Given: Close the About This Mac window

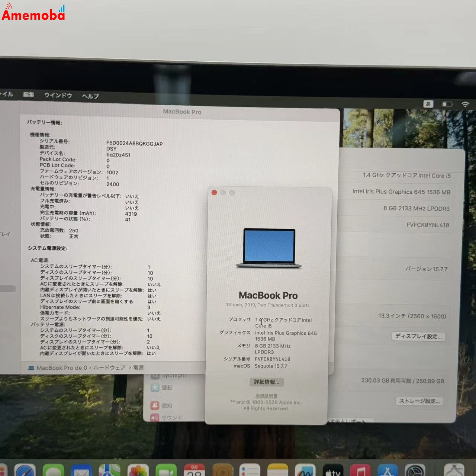Looking at the screenshot, I should click(x=214, y=193).
